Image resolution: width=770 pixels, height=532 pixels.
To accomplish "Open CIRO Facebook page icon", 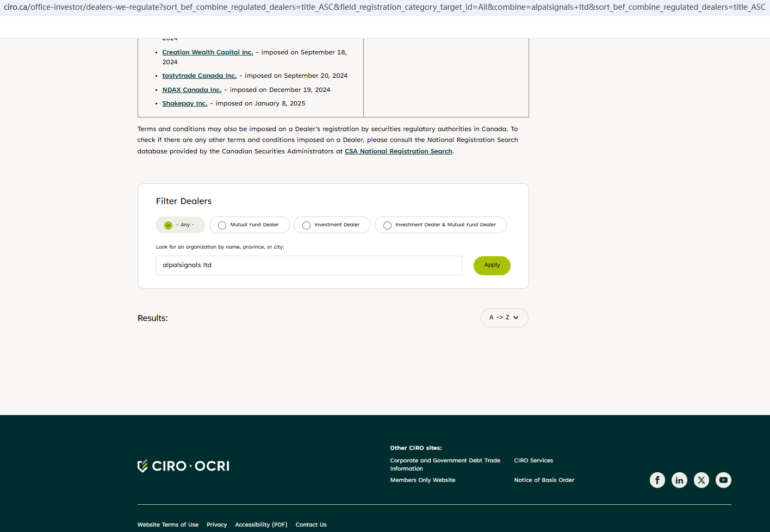I will coord(657,480).
